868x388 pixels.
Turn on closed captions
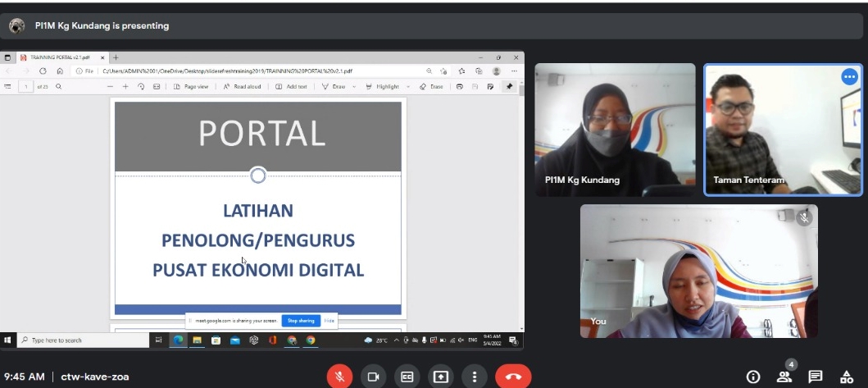pyautogui.click(x=407, y=377)
